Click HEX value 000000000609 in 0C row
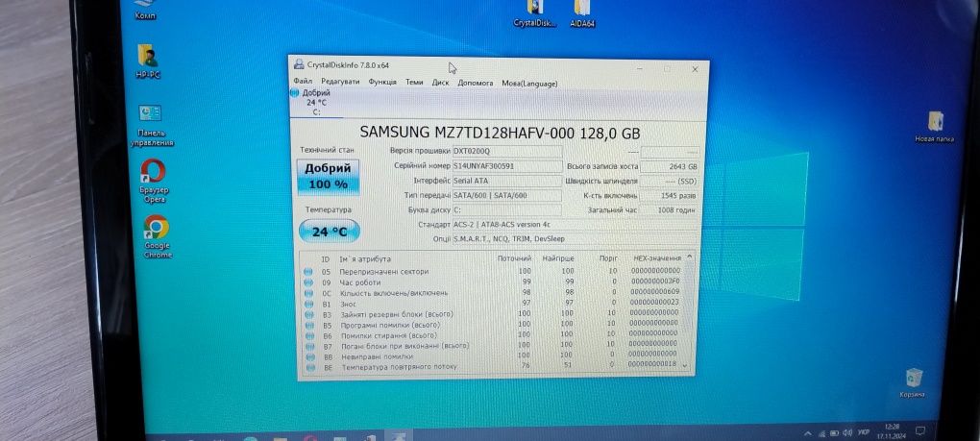The width and height of the screenshot is (980, 441). point(653,292)
